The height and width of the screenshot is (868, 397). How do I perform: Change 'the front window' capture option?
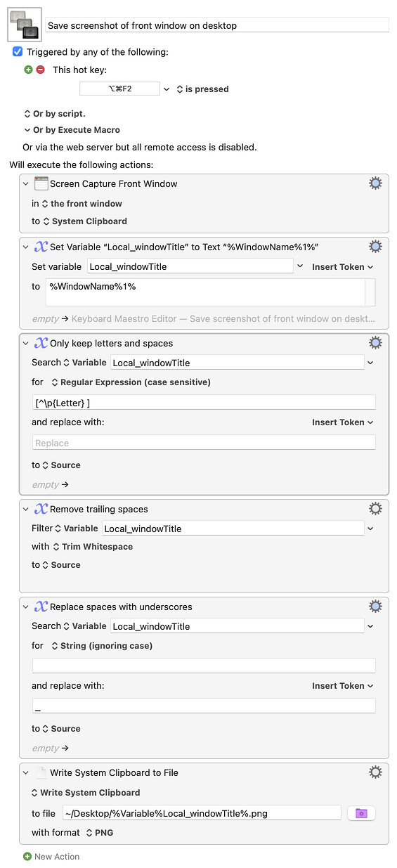click(82, 204)
